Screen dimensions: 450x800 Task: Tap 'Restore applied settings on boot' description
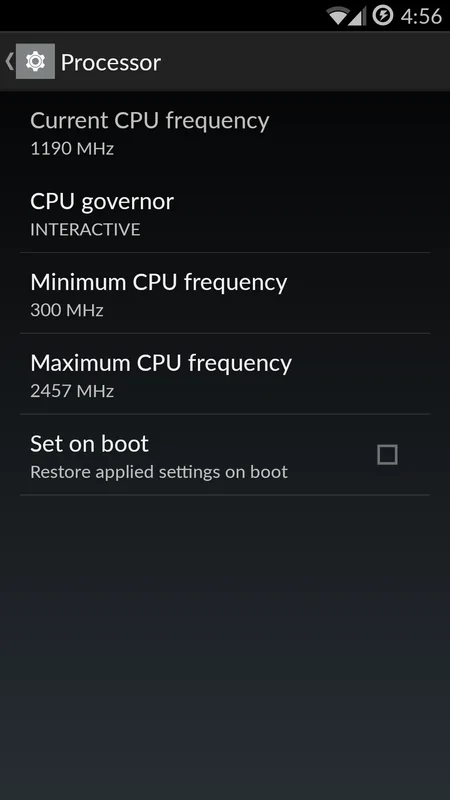tap(159, 472)
